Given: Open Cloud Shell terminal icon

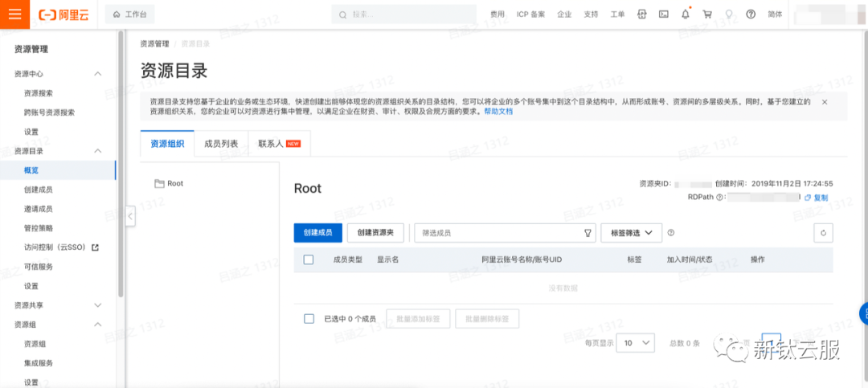Looking at the screenshot, I should pyautogui.click(x=663, y=14).
